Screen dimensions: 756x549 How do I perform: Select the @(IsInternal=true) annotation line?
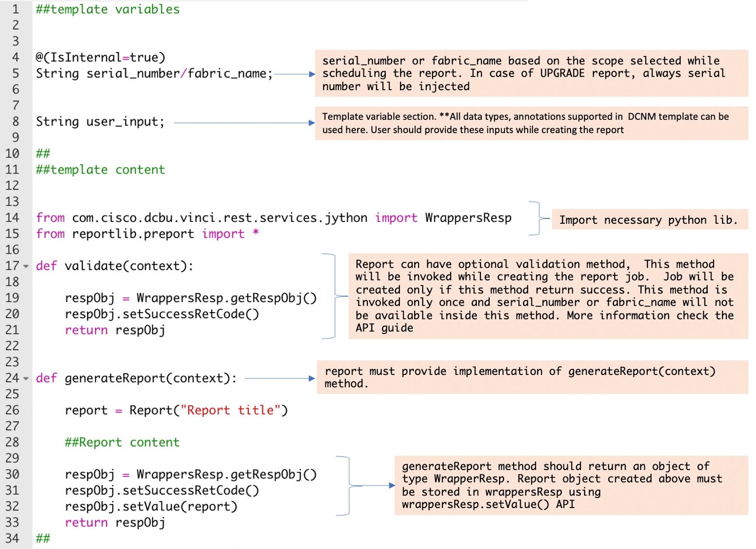(100, 57)
